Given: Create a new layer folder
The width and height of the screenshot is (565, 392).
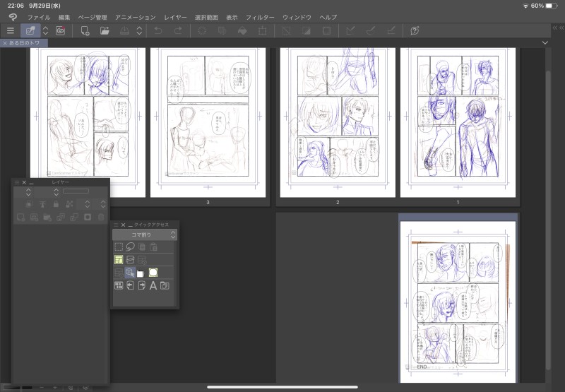Looking at the screenshot, I should [47, 218].
